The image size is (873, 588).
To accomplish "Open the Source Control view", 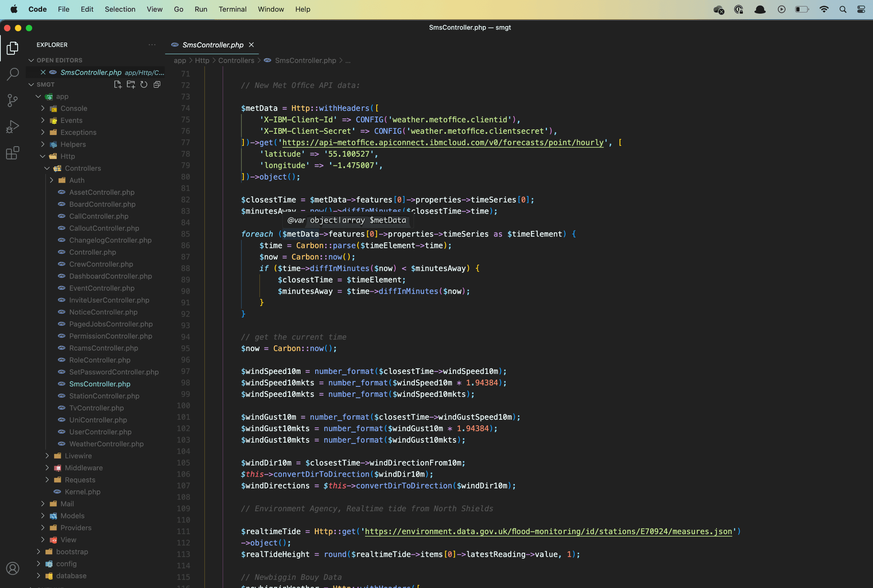I will point(12,100).
